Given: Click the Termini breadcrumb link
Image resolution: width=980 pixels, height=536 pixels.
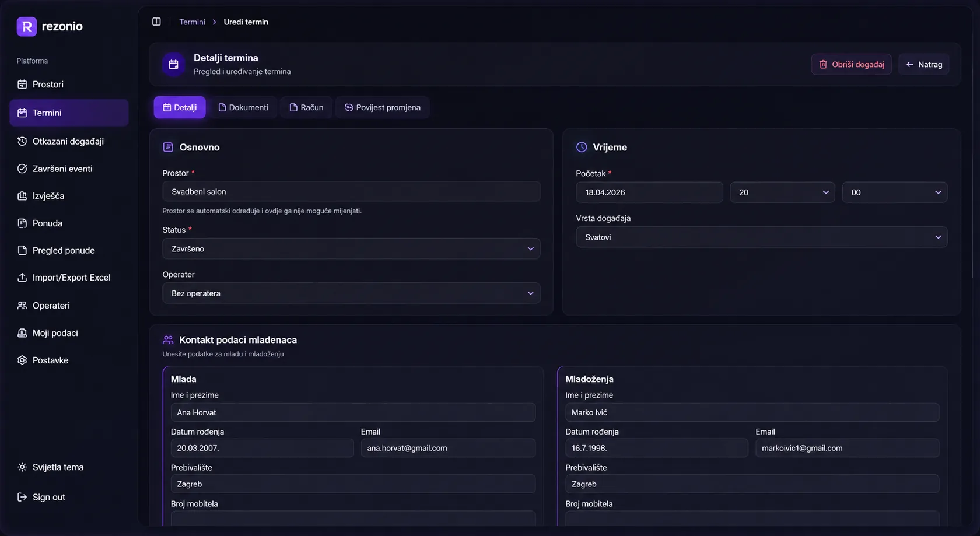Looking at the screenshot, I should 192,22.
